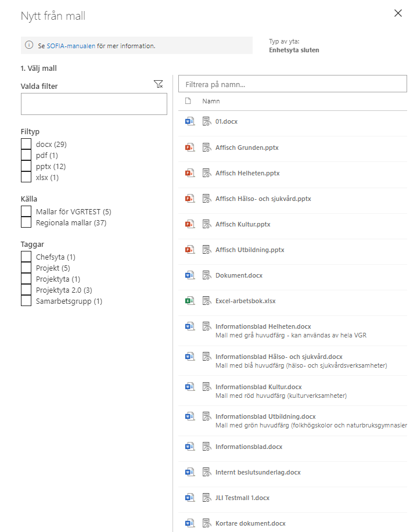Select the Chefsyta tag checkbox
Viewport: 417px width, 532px height.
click(26, 257)
